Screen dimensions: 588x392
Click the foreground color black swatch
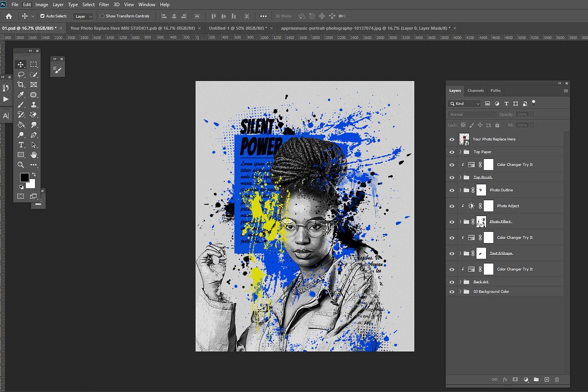(24, 177)
